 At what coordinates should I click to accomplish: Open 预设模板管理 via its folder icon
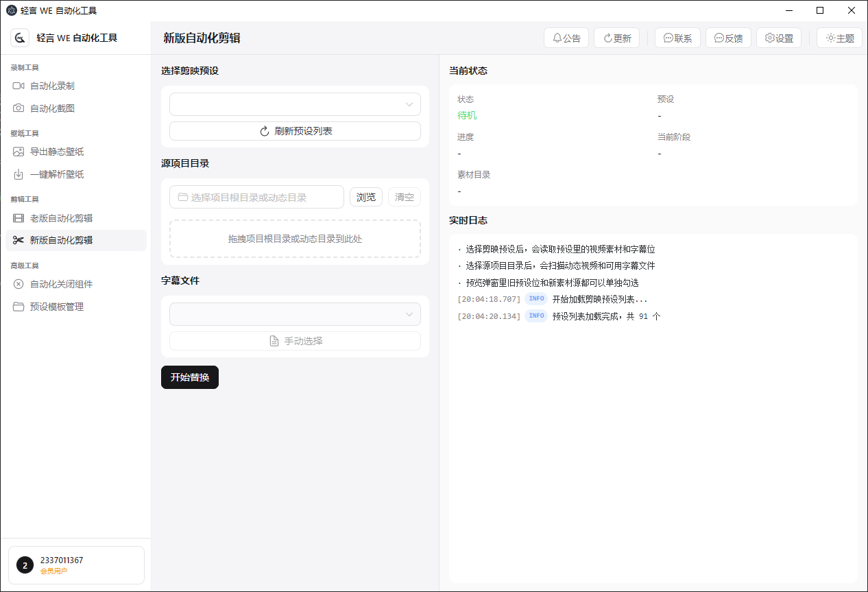pyautogui.click(x=18, y=307)
